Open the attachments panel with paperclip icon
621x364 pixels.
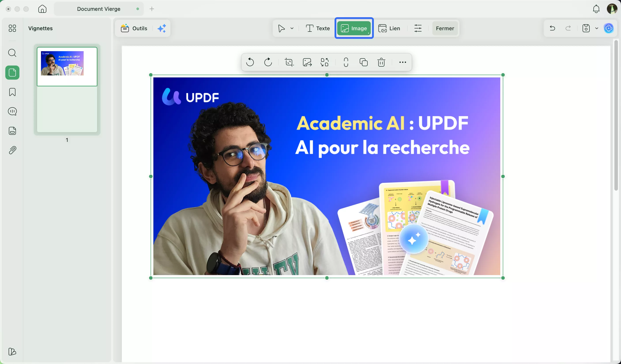12,150
